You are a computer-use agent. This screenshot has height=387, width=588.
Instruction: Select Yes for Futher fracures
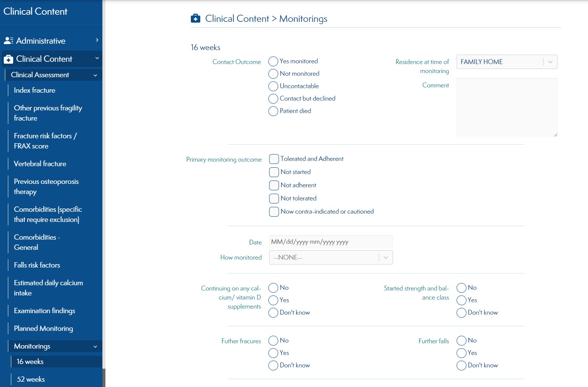(273, 353)
